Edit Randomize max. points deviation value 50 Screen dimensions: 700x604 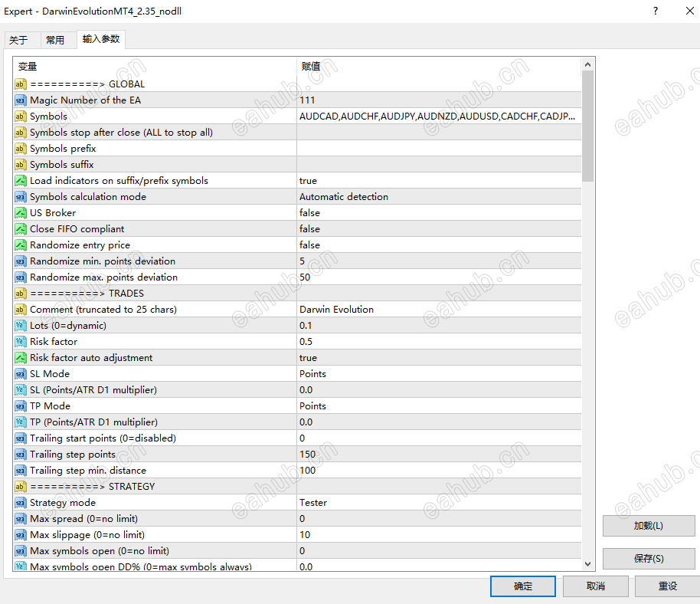(x=440, y=277)
